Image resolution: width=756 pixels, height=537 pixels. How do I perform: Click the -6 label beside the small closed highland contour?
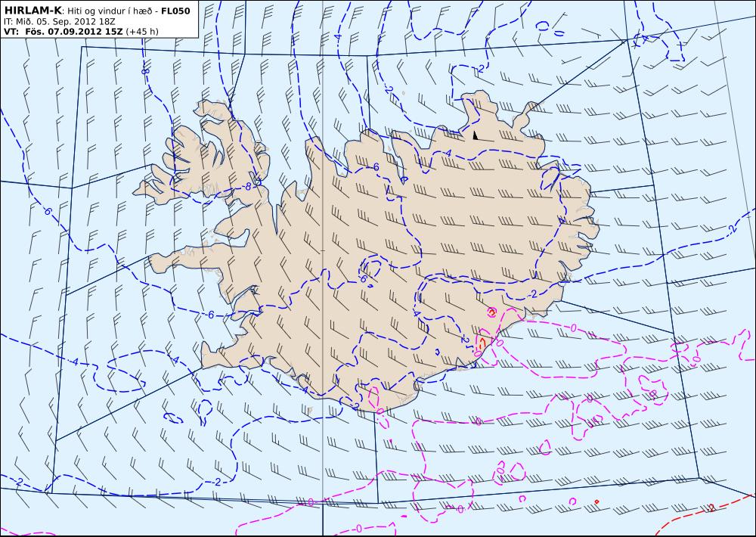(x=363, y=278)
